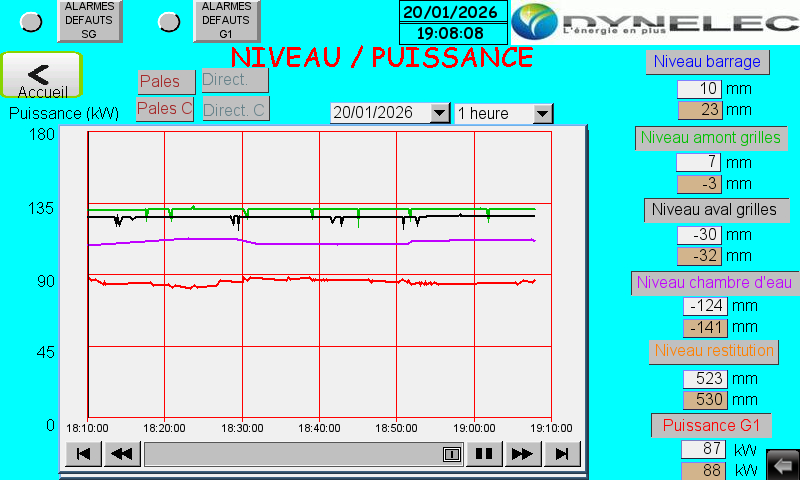Viewport: 800px width, 480px height.
Task: Open ALARMES DEFAUTS SG page
Action: (89, 21)
